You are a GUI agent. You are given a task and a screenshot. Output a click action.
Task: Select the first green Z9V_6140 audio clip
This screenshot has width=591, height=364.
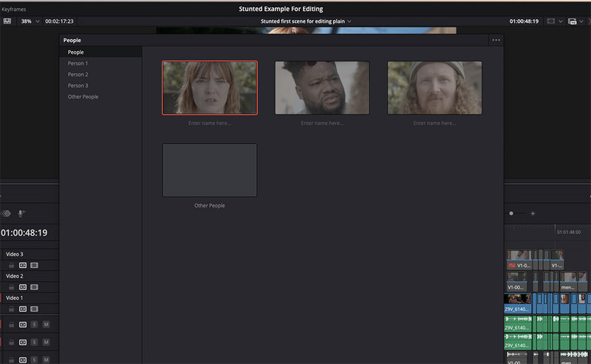pyautogui.click(x=518, y=324)
